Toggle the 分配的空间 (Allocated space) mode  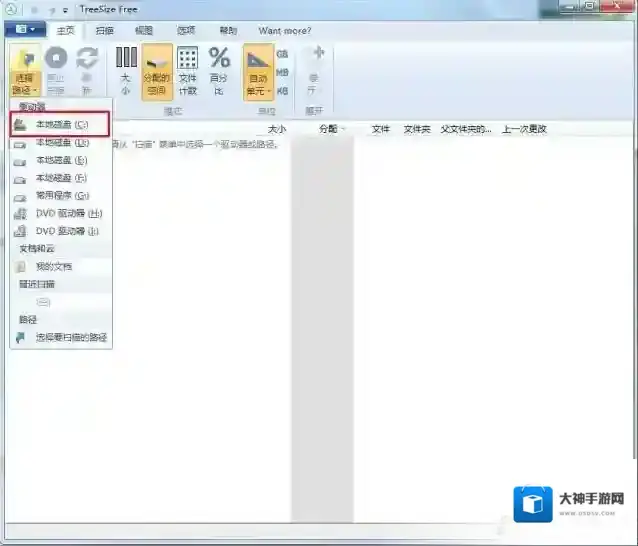coord(157,72)
